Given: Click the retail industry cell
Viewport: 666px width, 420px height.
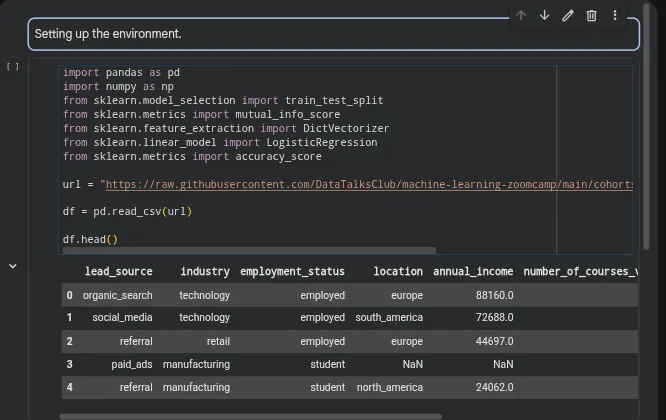Looking at the screenshot, I should pyautogui.click(x=218, y=341).
